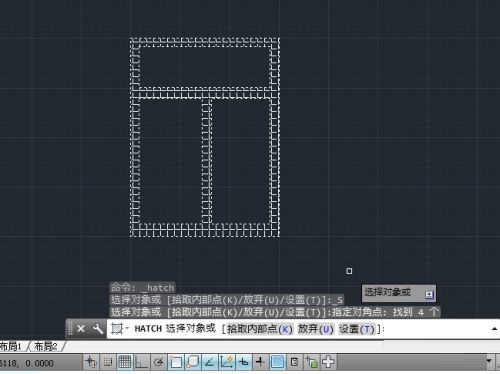Image resolution: width=500 pixels, height=374 pixels.
Task: Toggle Object Snap in status bar
Action: tap(176, 362)
